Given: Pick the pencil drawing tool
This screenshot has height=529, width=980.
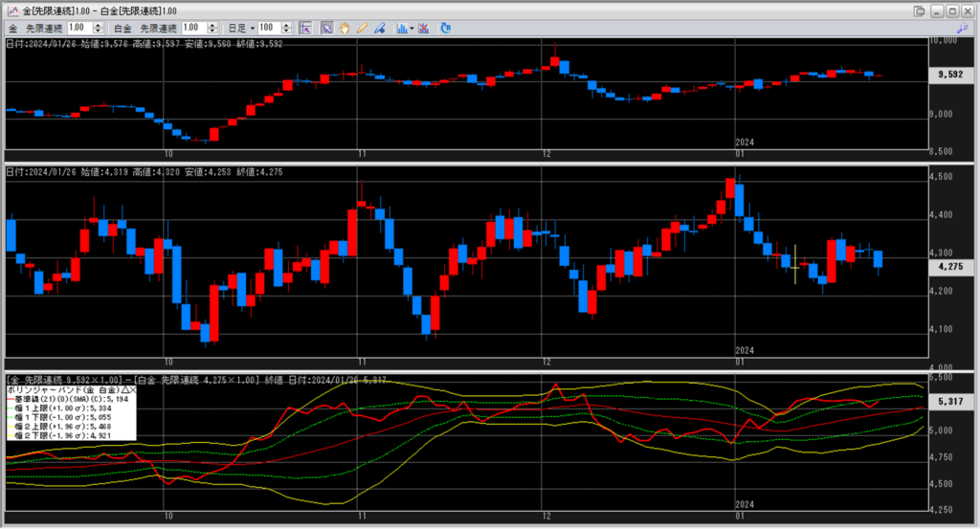Looking at the screenshot, I should 362,29.
